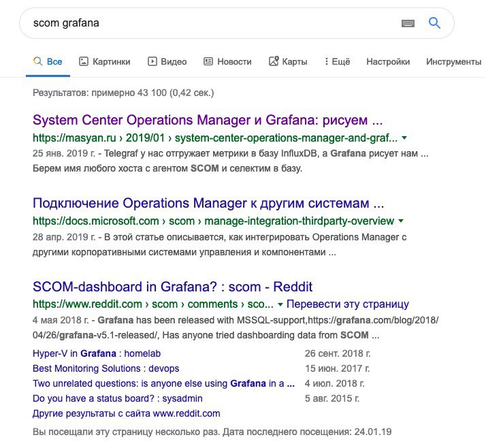Switch to the Картинки tab
The image size is (486, 448).
click(105, 62)
